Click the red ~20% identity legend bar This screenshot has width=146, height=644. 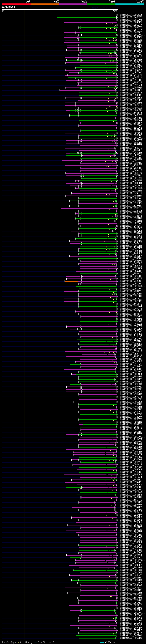[x=16, y=4]
